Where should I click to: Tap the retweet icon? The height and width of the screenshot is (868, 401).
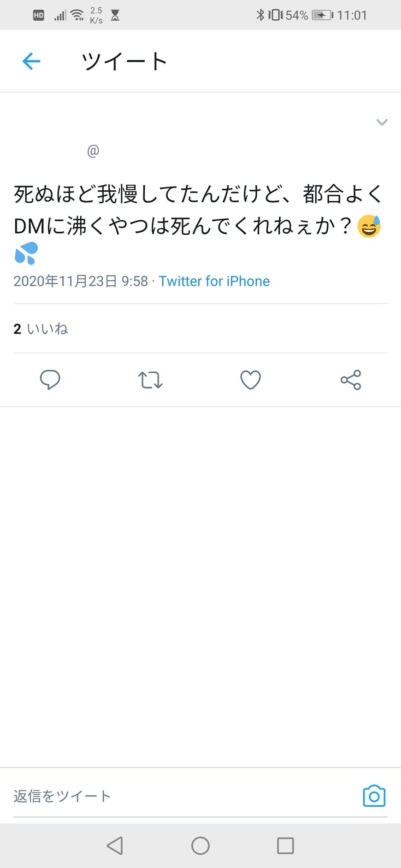click(150, 380)
